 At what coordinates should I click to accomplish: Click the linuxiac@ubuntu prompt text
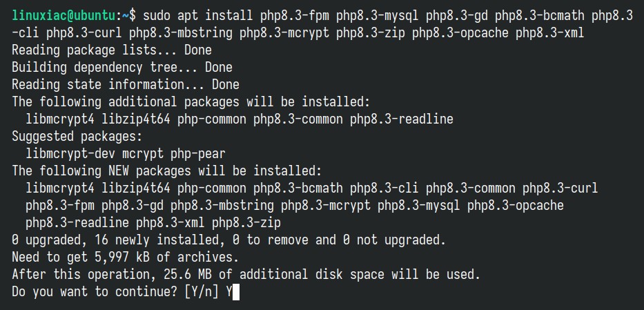tap(64, 16)
